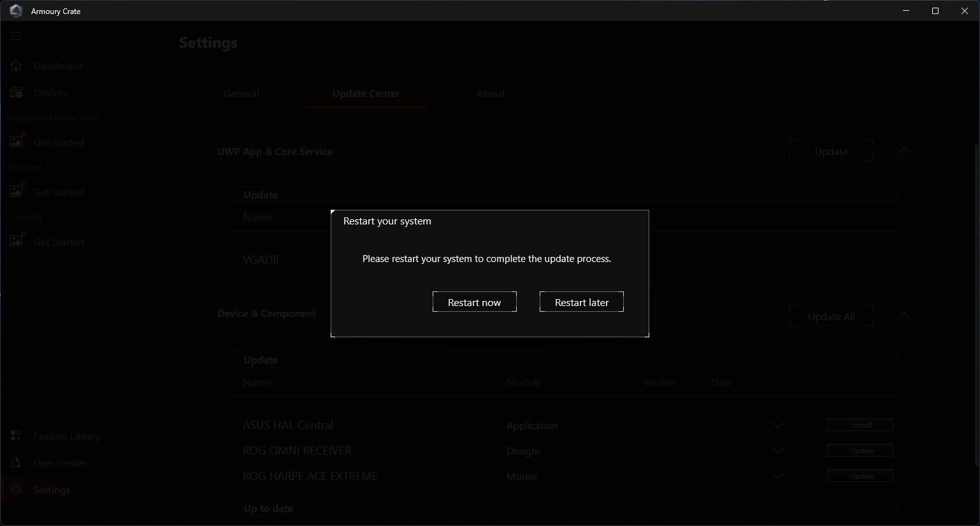This screenshot has height=526, width=980.
Task: Maximize the Armoury Crate window
Action: tap(935, 11)
